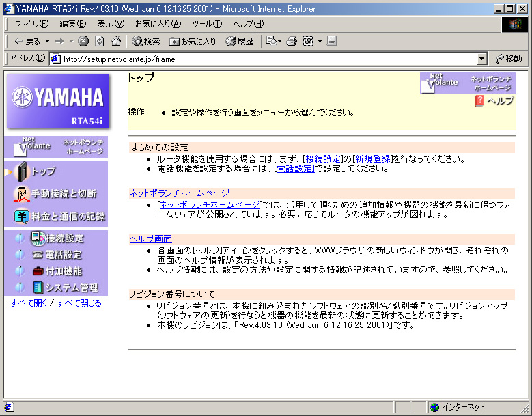Open the 履歴 (History) toolbar button

coord(239,41)
